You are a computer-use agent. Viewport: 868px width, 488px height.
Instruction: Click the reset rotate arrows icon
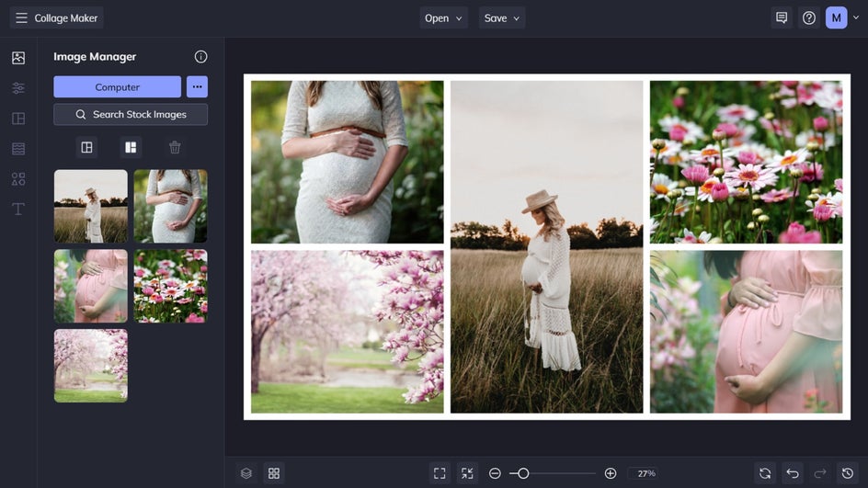point(765,473)
